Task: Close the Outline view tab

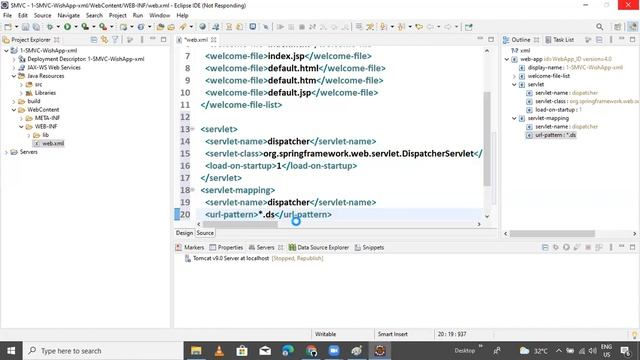Action: (x=536, y=40)
